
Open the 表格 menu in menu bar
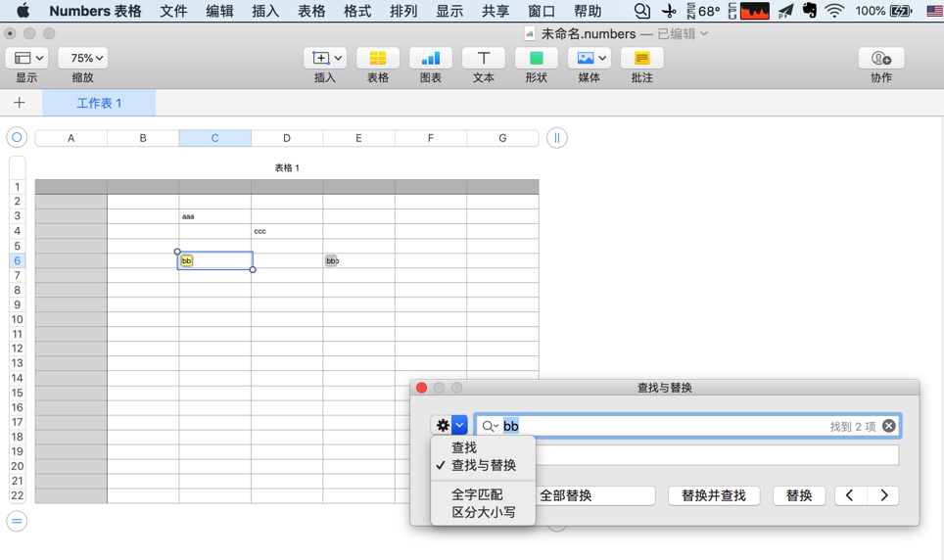click(x=311, y=11)
